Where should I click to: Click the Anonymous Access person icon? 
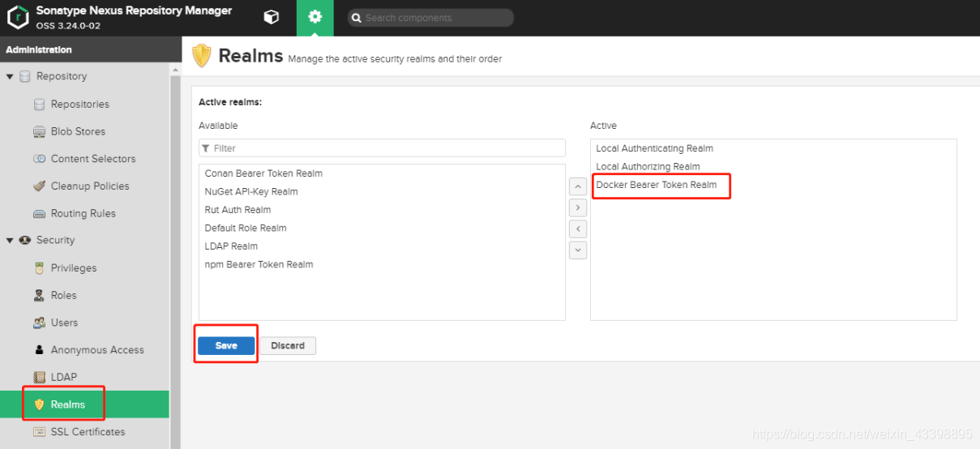(39, 350)
